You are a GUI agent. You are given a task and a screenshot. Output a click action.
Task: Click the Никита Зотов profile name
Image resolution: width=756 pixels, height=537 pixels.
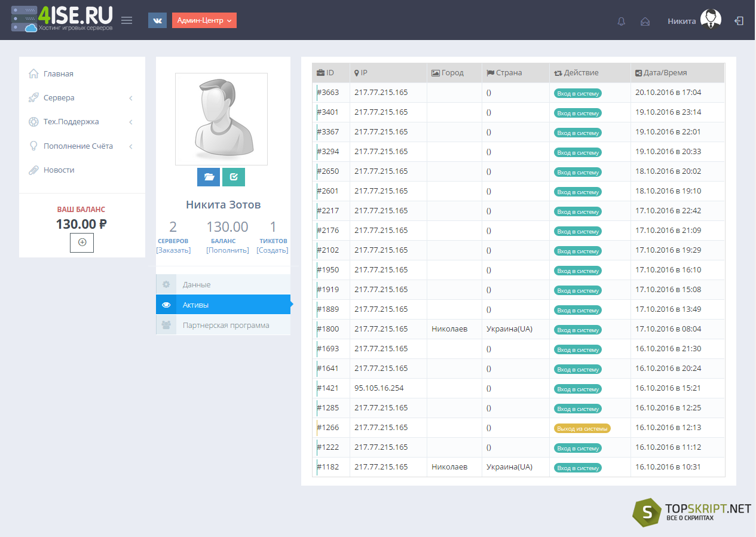[223, 205]
